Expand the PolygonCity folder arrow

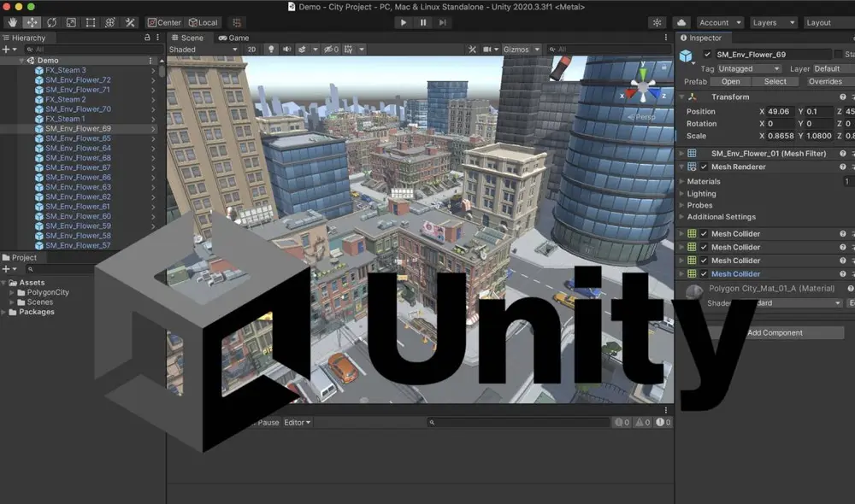point(11,293)
